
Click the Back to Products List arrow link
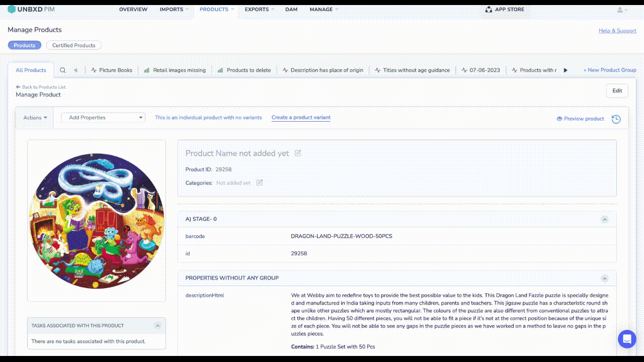pyautogui.click(x=41, y=87)
